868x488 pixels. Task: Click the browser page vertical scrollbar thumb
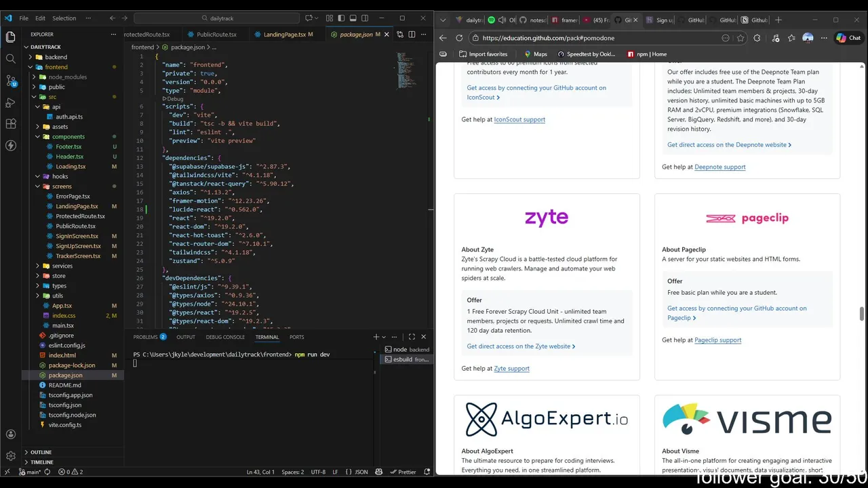coord(862,315)
